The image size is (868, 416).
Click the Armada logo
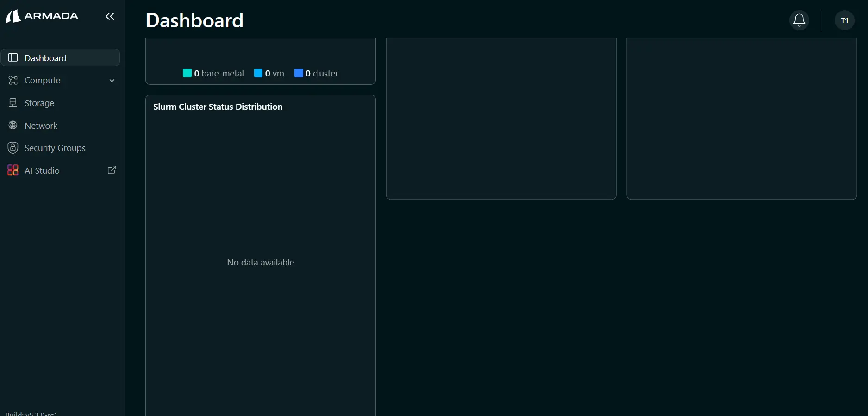tap(42, 16)
